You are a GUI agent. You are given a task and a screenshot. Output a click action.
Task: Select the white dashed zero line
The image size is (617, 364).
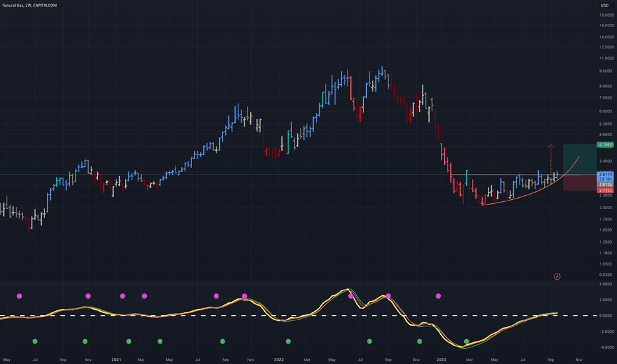[299, 316]
